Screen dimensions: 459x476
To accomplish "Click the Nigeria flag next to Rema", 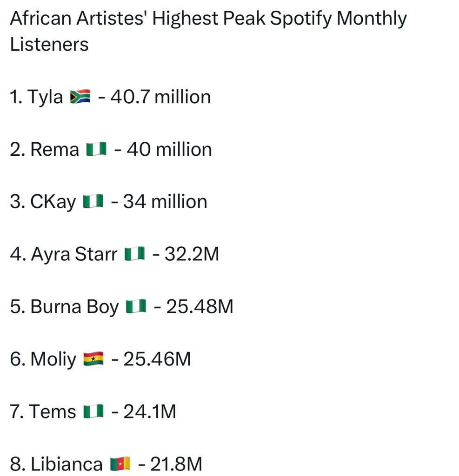I will (97, 150).
